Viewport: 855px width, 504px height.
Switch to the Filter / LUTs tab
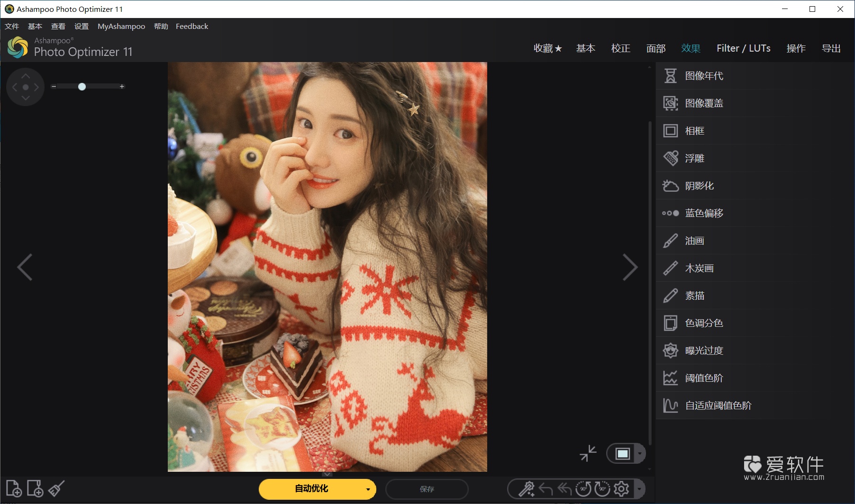point(744,48)
